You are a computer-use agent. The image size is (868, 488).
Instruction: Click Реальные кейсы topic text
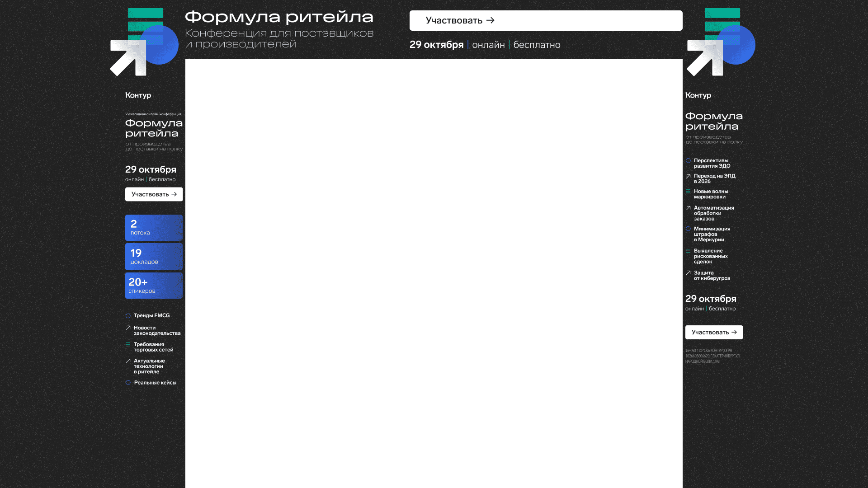pos(155,383)
